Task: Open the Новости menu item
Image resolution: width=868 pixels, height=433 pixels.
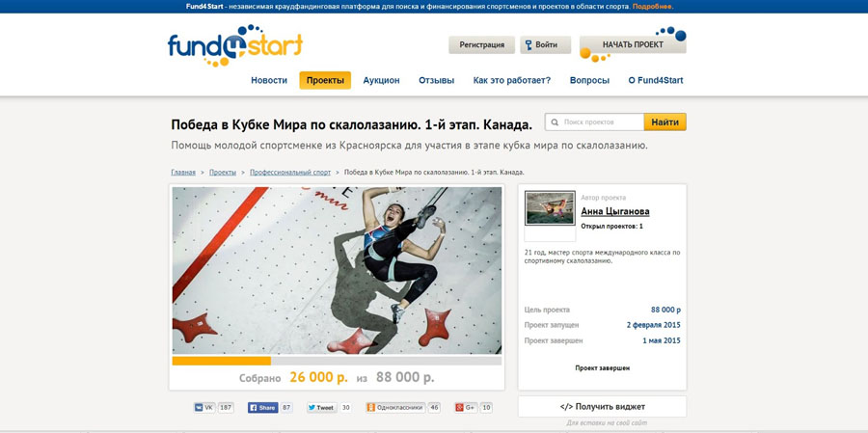Action: (x=269, y=80)
